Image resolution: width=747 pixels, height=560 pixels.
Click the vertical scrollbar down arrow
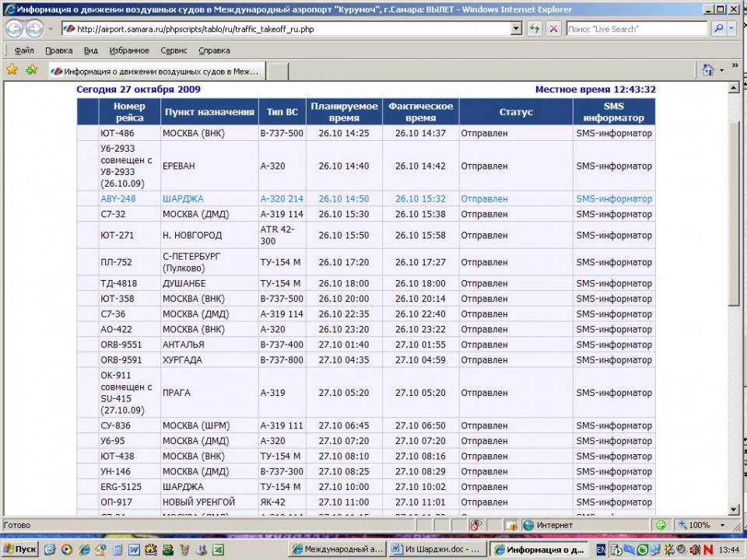coord(734,509)
